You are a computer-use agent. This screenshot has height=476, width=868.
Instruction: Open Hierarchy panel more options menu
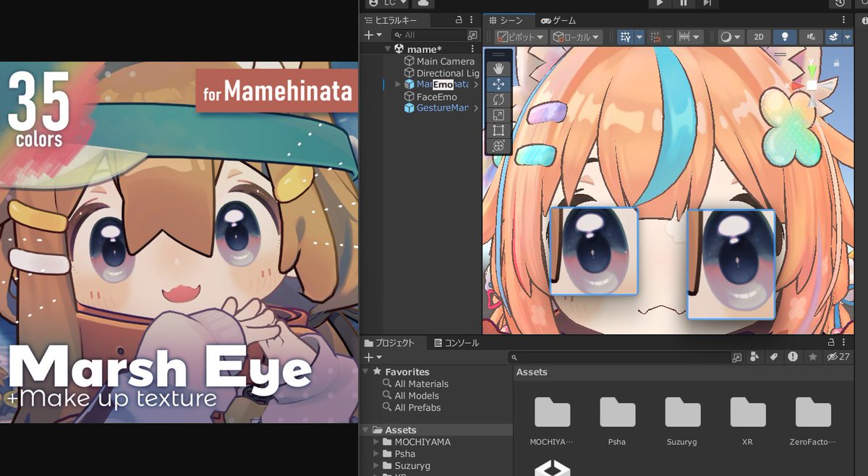[472, 20]
